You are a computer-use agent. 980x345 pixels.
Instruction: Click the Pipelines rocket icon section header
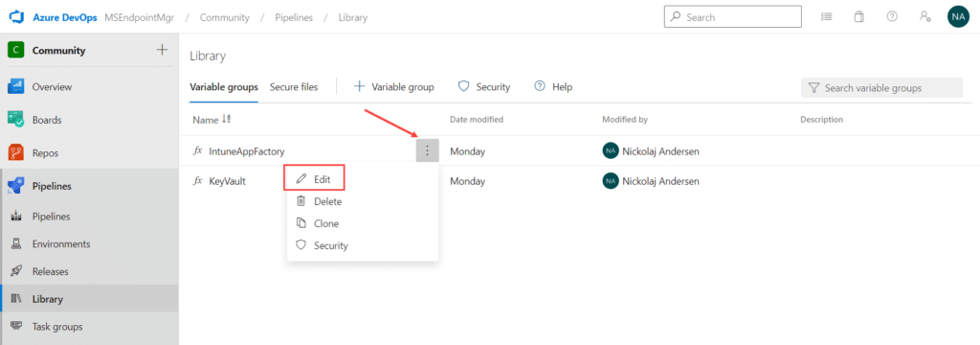click(15, 186)
